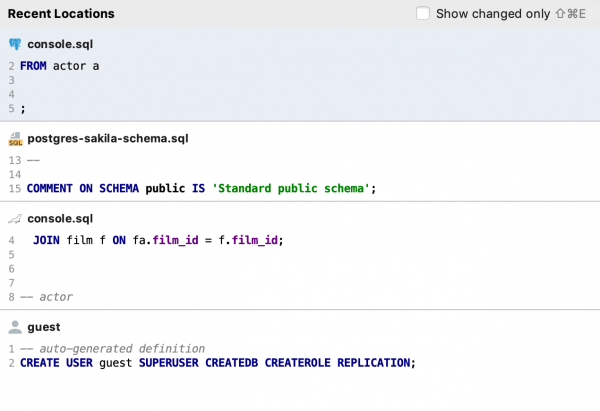Click the console icon above the JOIN film snippet

15,218
